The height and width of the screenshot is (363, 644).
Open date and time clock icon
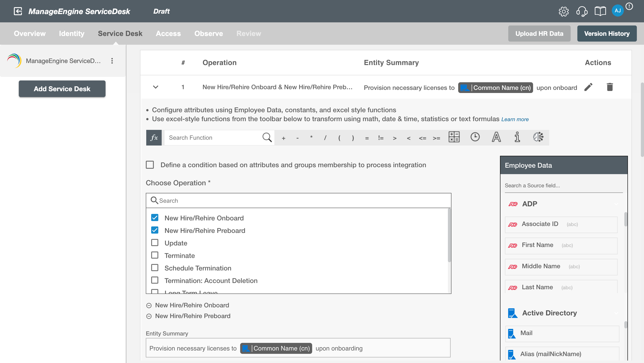click(x=475, y=137)
